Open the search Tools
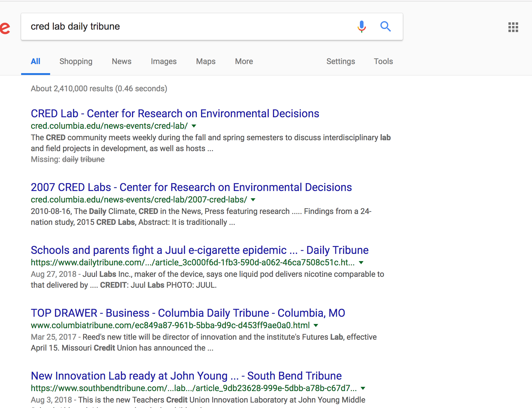 383,61
